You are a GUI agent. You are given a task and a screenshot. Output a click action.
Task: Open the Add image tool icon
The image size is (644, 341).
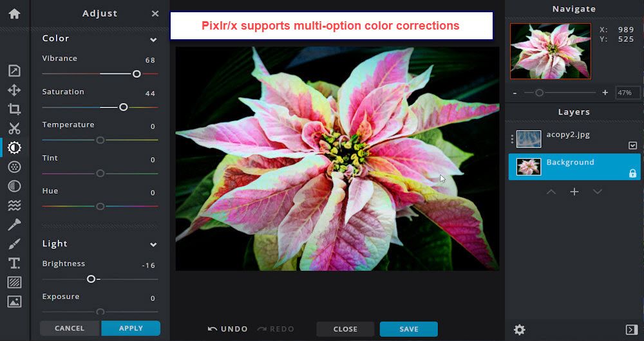(x=14, y=302)
